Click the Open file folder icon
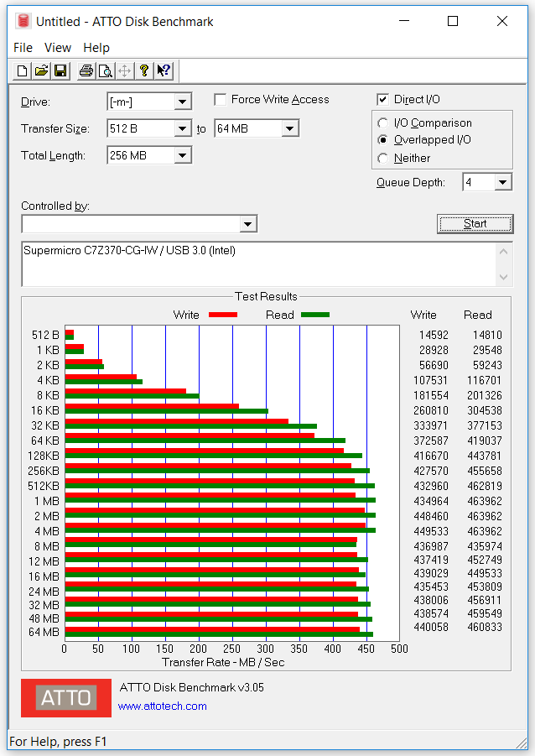The image size is (535, 756). click(41, 71)
